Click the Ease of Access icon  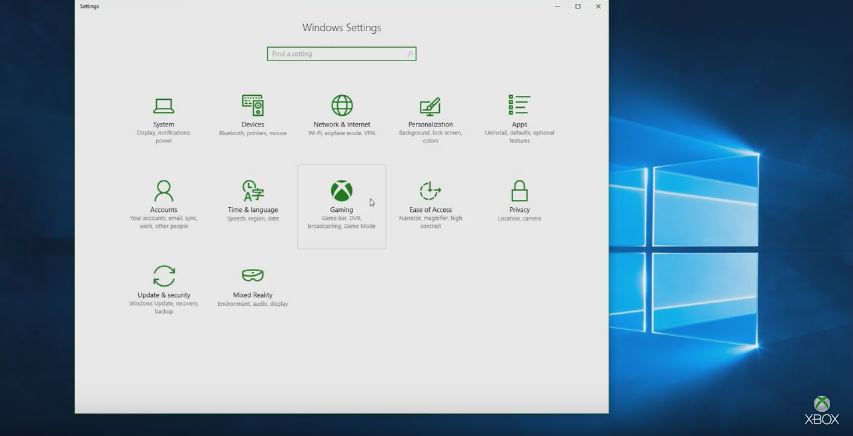(430, 190)
